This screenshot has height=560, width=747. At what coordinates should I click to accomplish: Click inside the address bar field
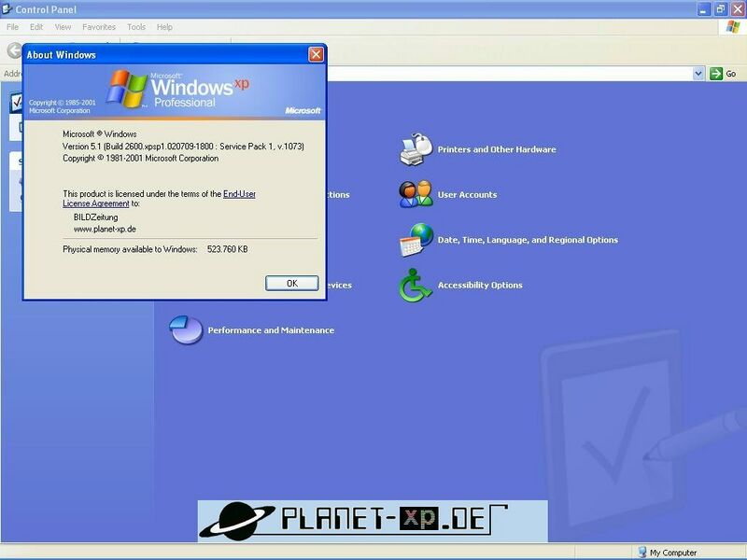click(x=509, y=74)
